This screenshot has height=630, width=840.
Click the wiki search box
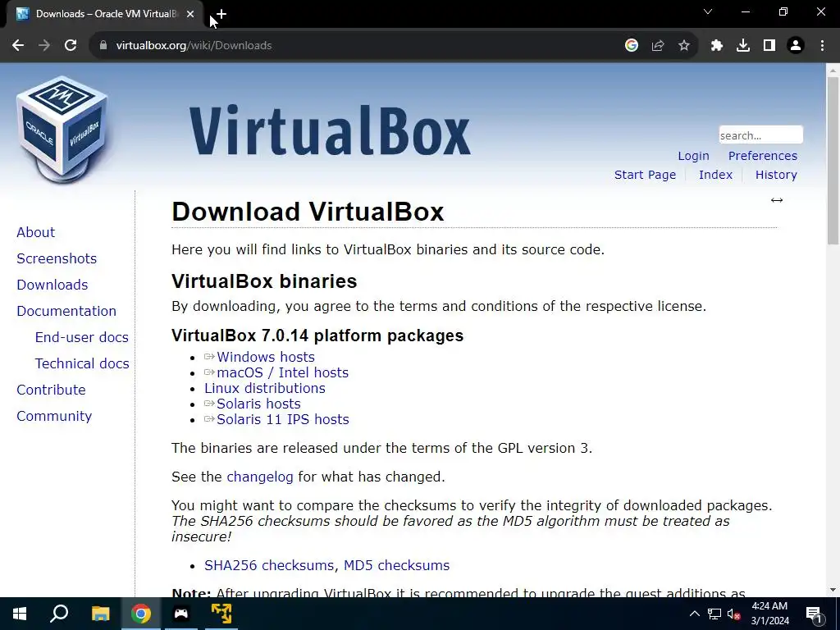pyautogui.click(x=760, y=135)
